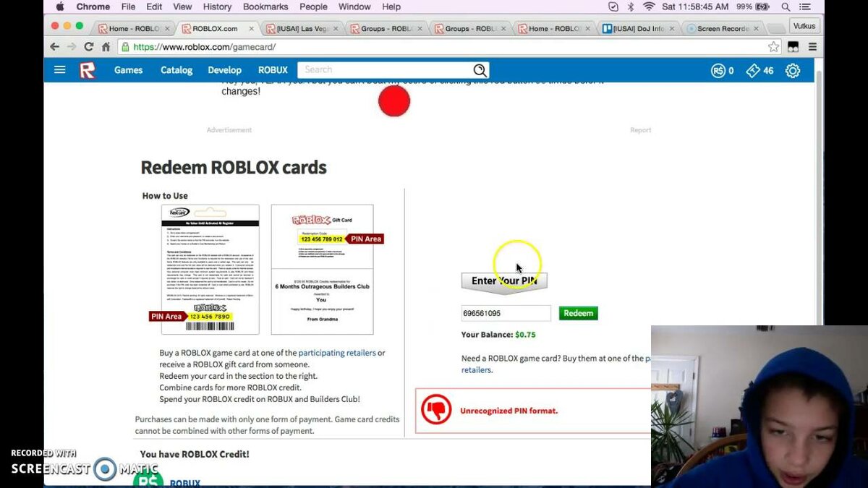This screenshot has width=868, height=488.
Task: Open the Games nav link
Action: pyautogui.click(x=128, y=70)
